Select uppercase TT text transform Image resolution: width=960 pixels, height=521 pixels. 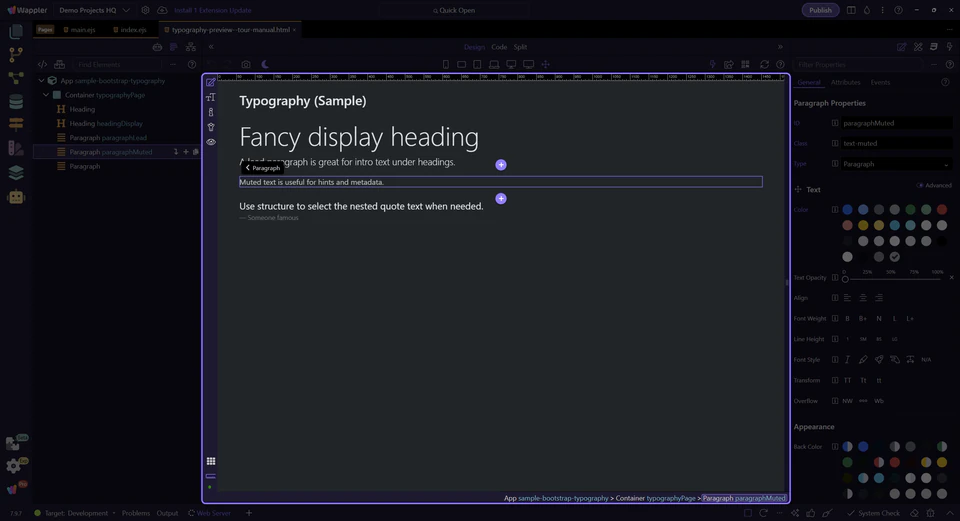(847, 380)
